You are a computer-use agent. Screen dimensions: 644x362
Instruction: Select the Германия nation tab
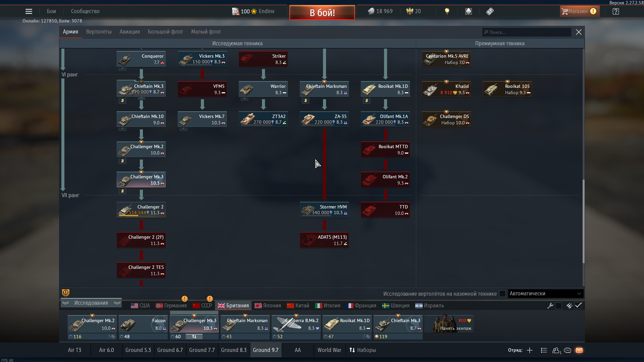171,306
